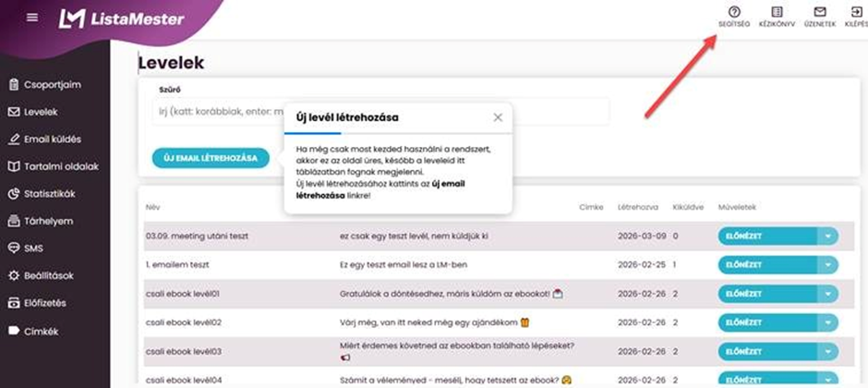This screenshot has width=868, height=388.
Task: Close the Új levél létrehozása popup
Action: [498, 117]
